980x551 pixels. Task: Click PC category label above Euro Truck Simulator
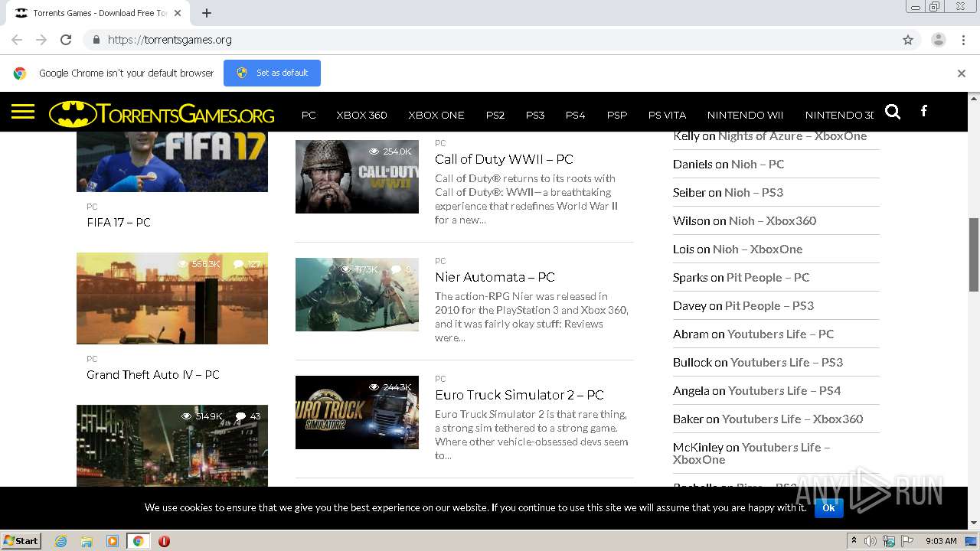[x=440, y=379]
